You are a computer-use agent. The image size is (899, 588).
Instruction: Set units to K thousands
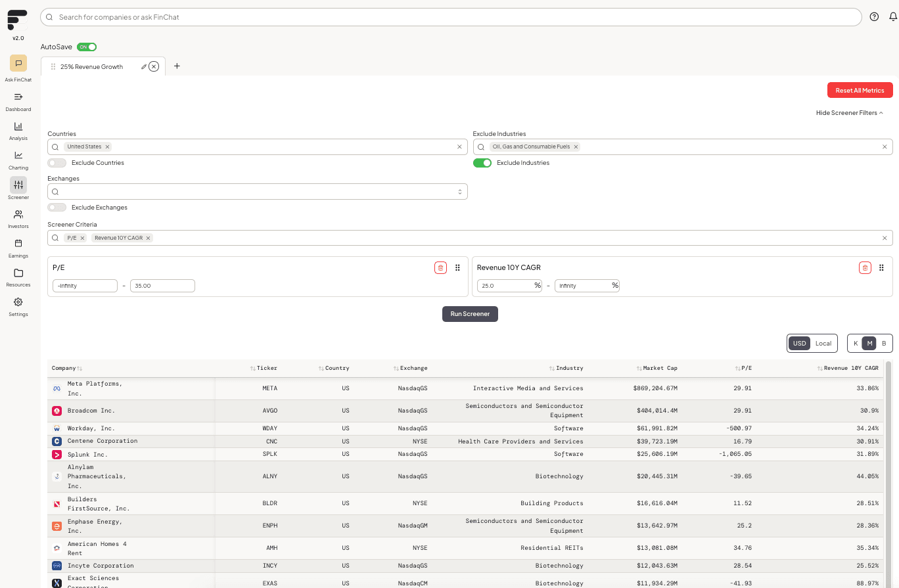(855, 343)
